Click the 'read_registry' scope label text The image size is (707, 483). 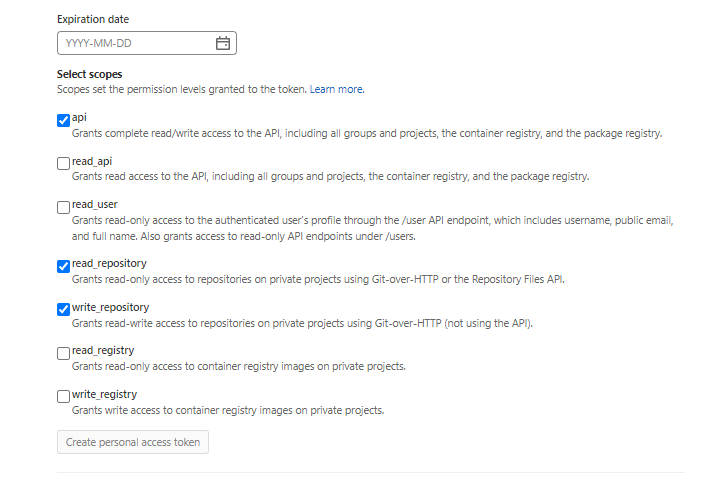coord(103,350)
